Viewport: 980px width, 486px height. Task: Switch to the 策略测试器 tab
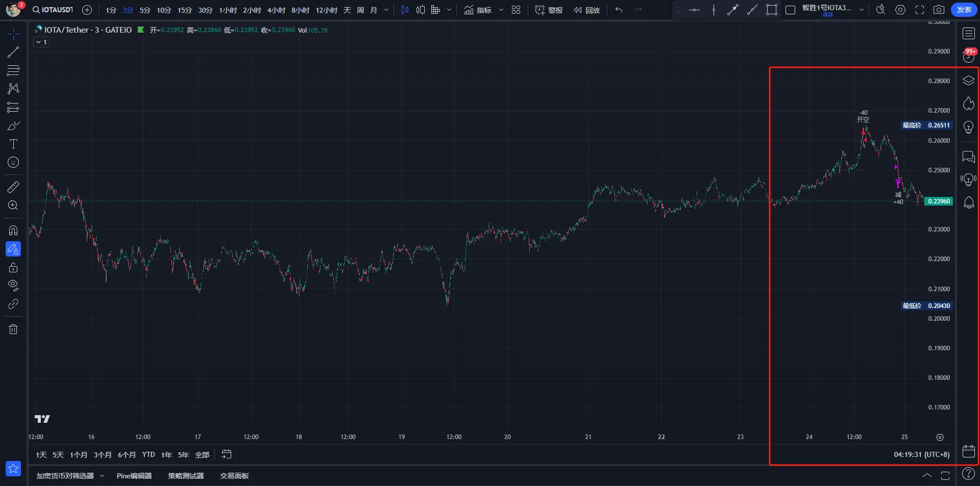(186, 476)
